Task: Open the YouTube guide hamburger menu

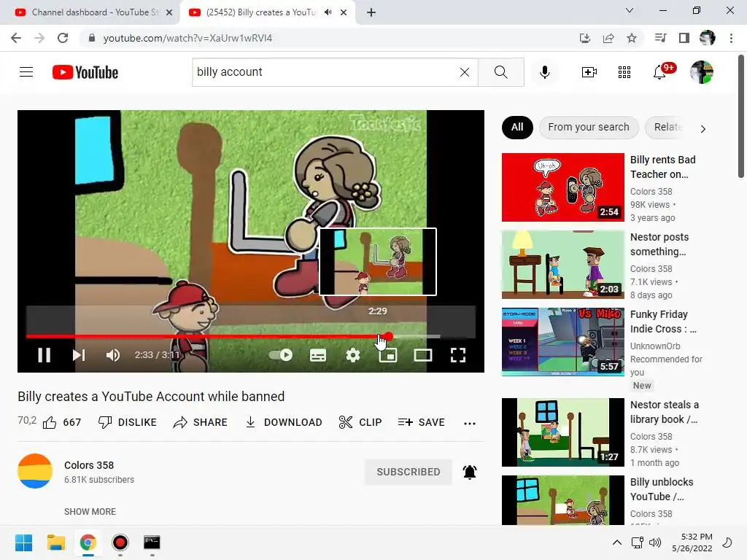Action: pyautogui.click(x=26, y=72)
